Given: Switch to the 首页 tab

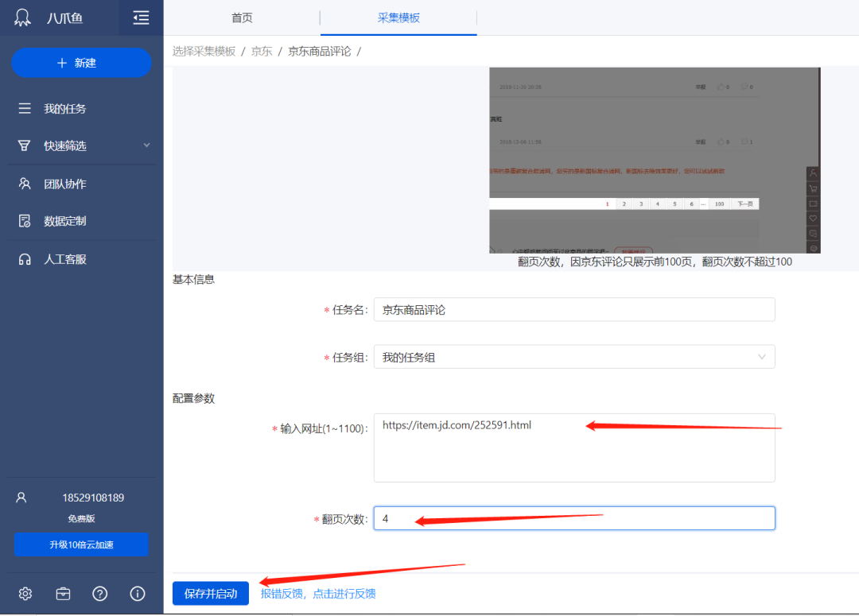Looking at the screenshot, I should click(x=242, y=17).
